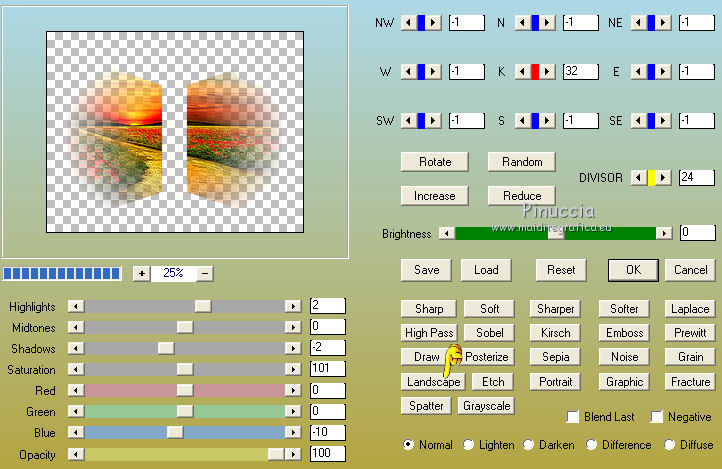Viewport: 722px width, 469px height.
Task: Increase the K center value arrow
Action: point(547,72)
